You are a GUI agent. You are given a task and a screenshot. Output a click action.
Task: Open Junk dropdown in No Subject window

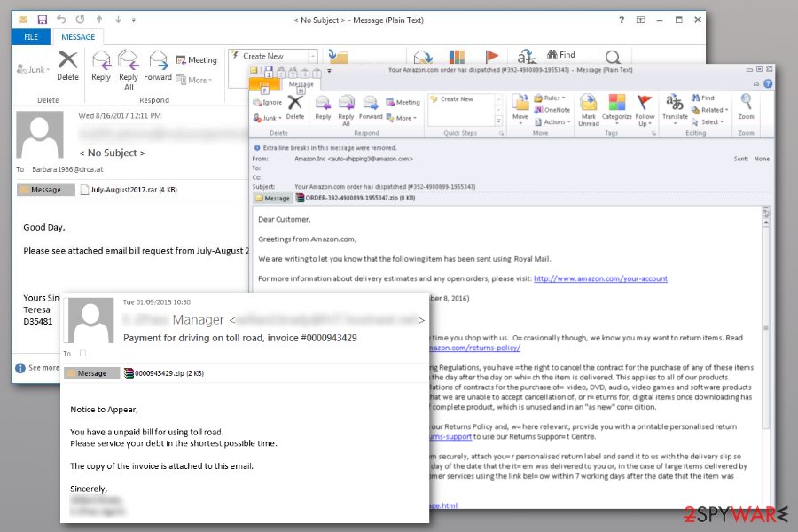click(33, 69)
